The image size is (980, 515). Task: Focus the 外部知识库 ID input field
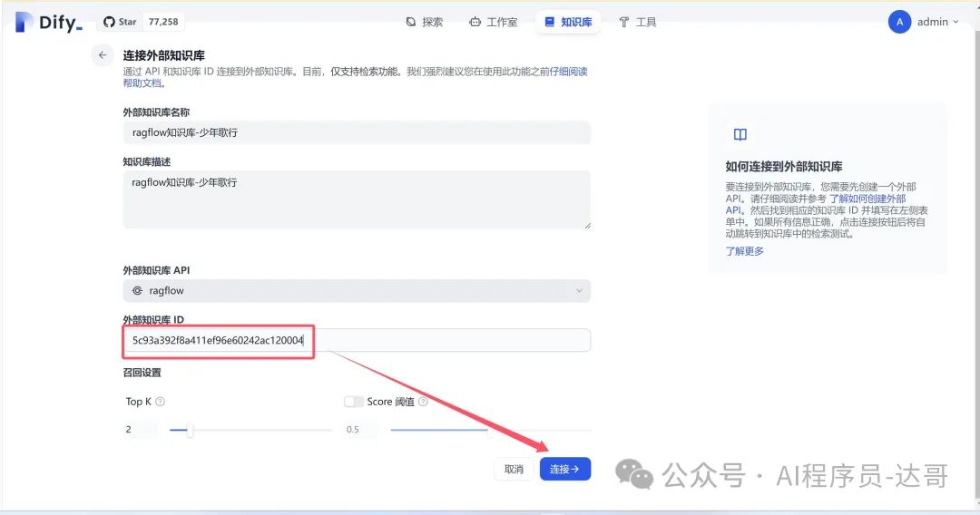click(x=357, y=340)
